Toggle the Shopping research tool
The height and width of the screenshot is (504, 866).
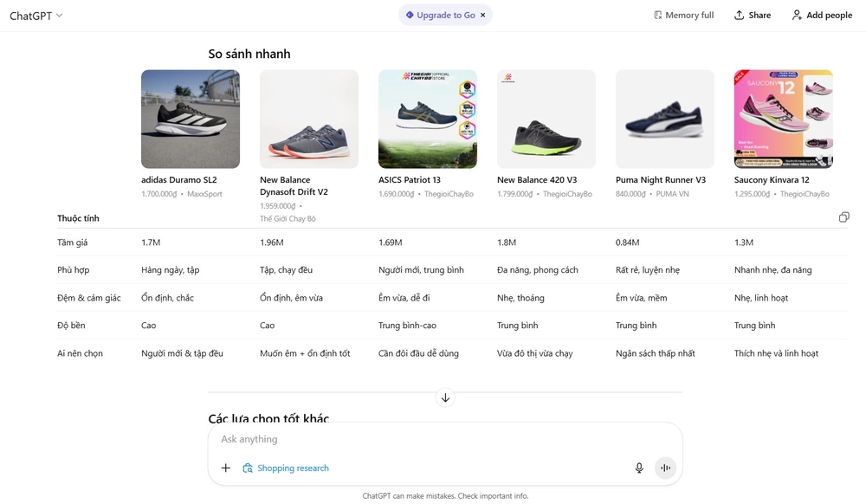tap(286, 468)
